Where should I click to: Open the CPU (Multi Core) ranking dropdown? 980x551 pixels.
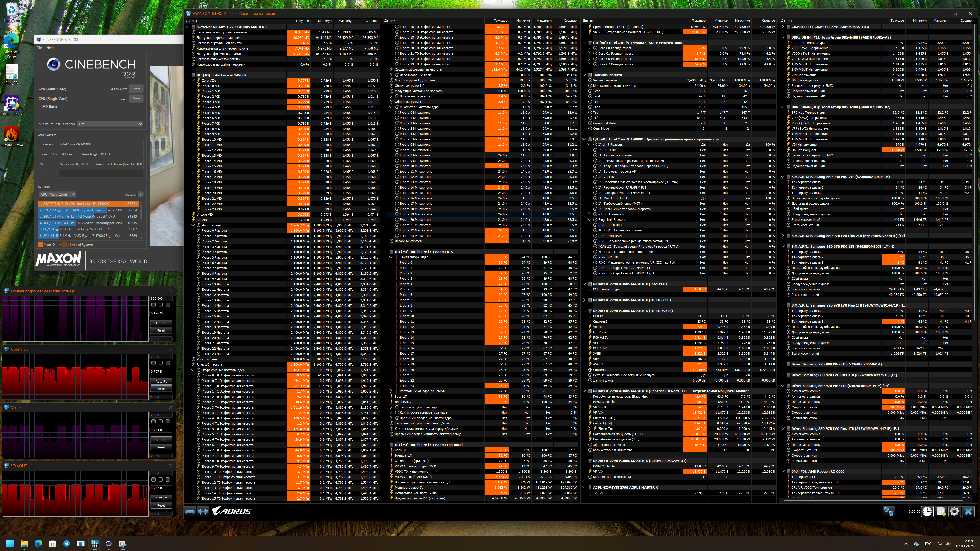[x=58, y=194]
